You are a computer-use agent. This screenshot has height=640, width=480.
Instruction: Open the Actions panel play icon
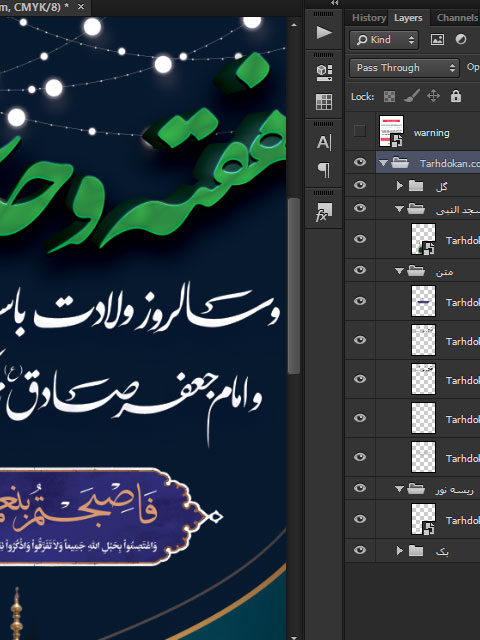324,33
